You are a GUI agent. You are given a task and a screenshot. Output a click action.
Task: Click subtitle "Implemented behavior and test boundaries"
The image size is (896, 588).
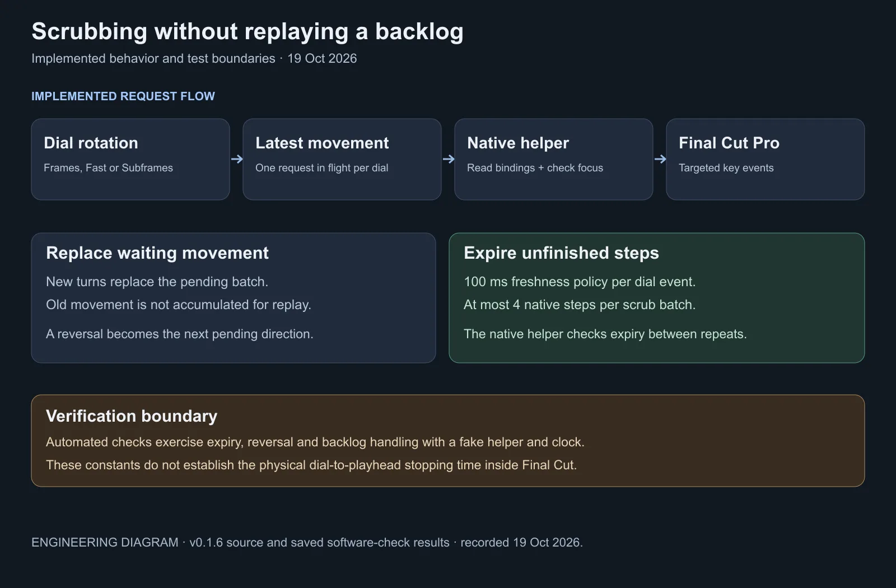153,58
